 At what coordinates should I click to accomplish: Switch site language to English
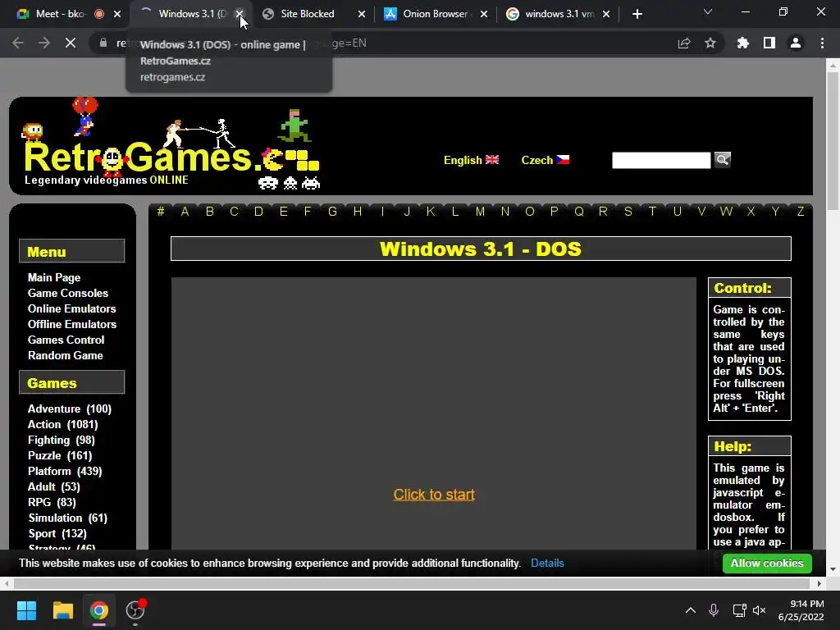coord(471,160)
